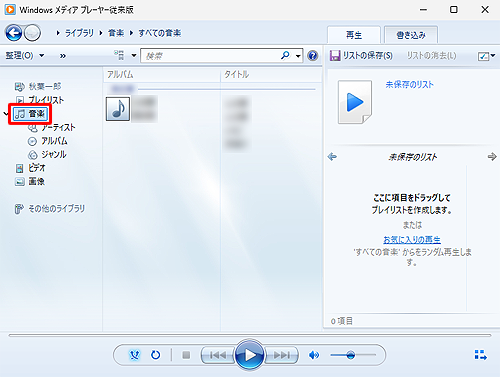500x377 pixels.
Task: Click お気に入りの再生 link
Action: (412, 240)
